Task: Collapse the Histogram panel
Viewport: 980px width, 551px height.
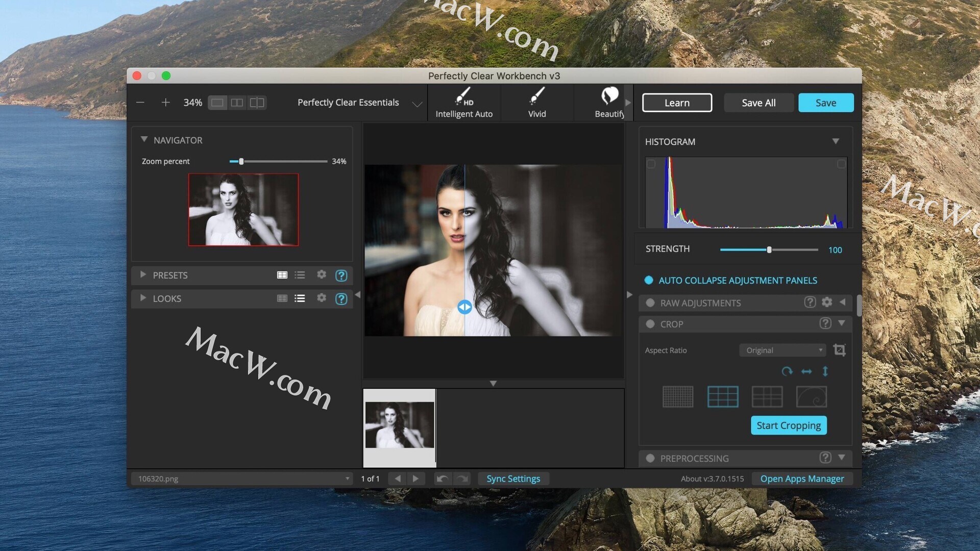Action: 836,141
